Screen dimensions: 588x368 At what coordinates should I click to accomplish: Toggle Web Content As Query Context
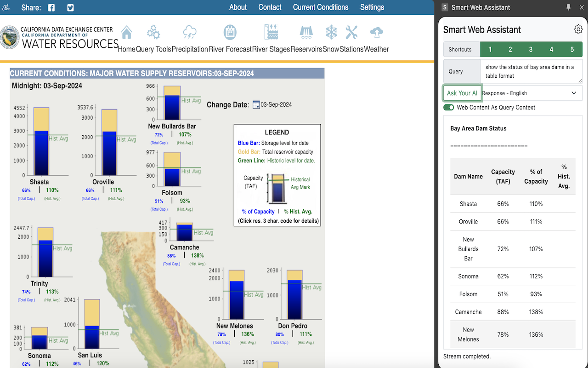pyautogui.click(x=449, y=107)
